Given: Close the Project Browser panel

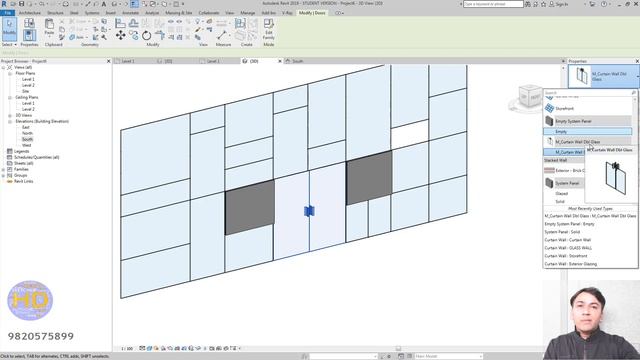Looking at the screenshot, I should coord(109,61).
